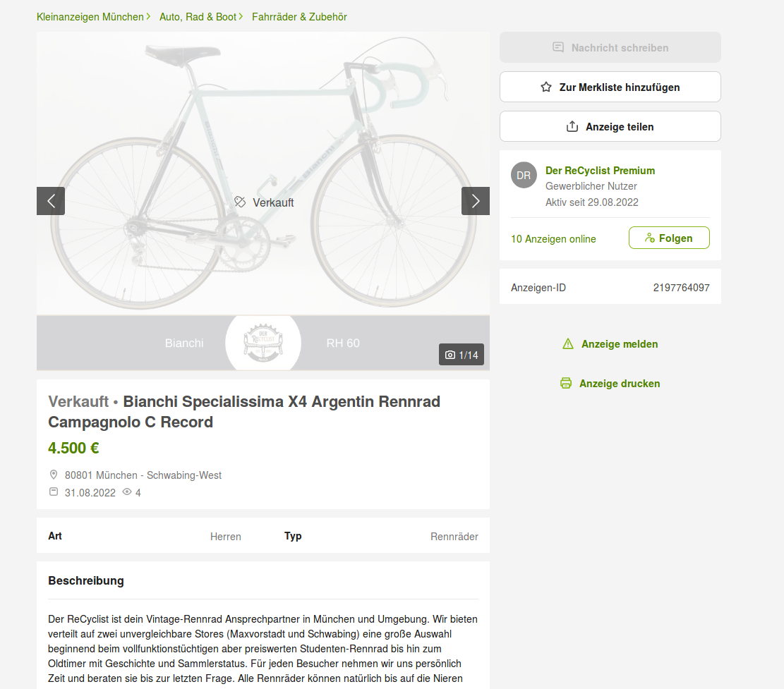The image size is (784, 689).
Task: Open Auto, Rad & Boot breadcrumb
Action: click(198, 17)
